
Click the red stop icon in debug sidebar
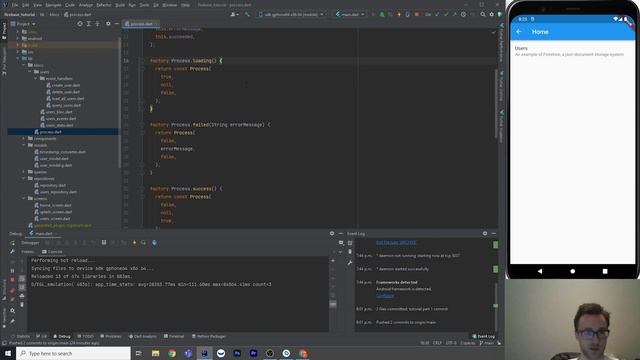coord(12,280)
